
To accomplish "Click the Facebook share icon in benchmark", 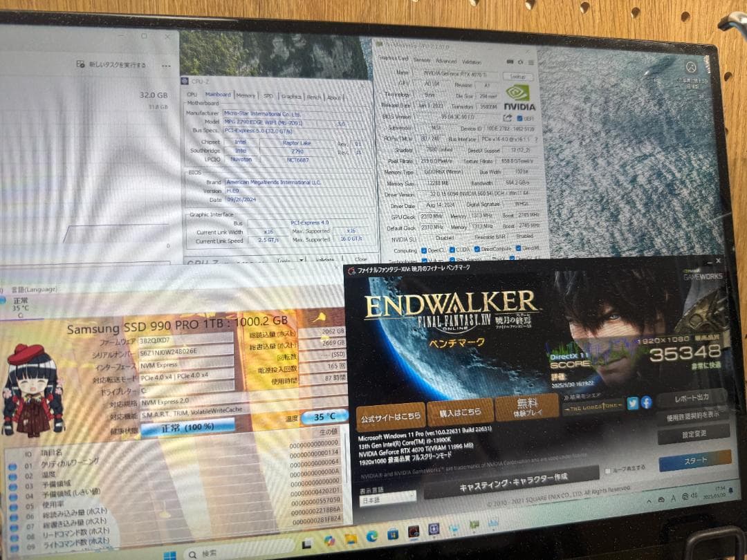I will pyautogui.click(x=646, y=402).
